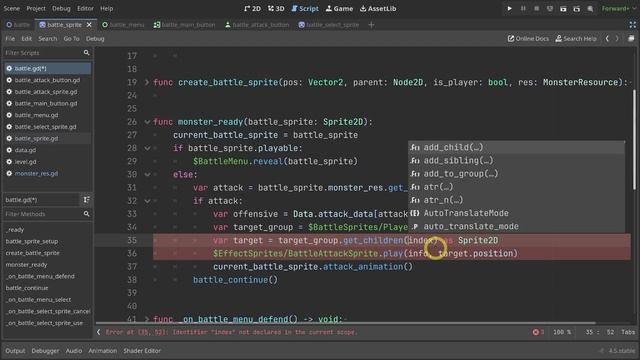Viewport: 640px width, 360px height.
Task: Run the current scene icon
Action: click(x=563, y=8)
